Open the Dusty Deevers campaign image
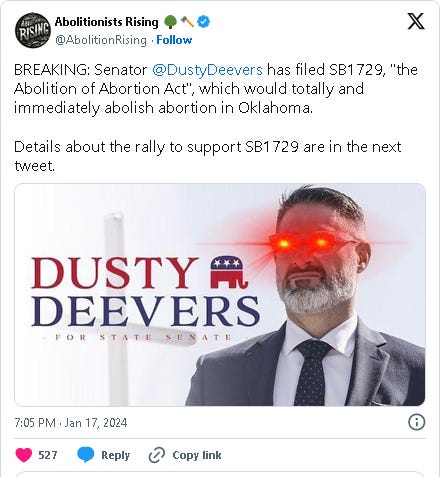 coord(220,295)
